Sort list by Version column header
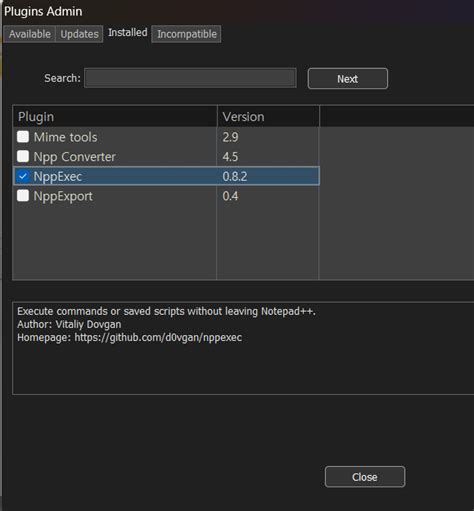 click(x=268, y=117)
